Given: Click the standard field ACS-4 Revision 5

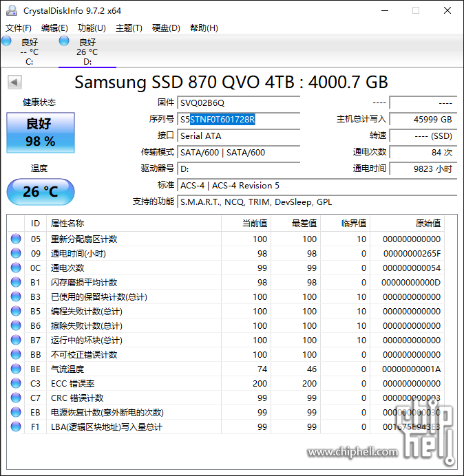Looking at the screenshot, I should [x=317, y=185].
